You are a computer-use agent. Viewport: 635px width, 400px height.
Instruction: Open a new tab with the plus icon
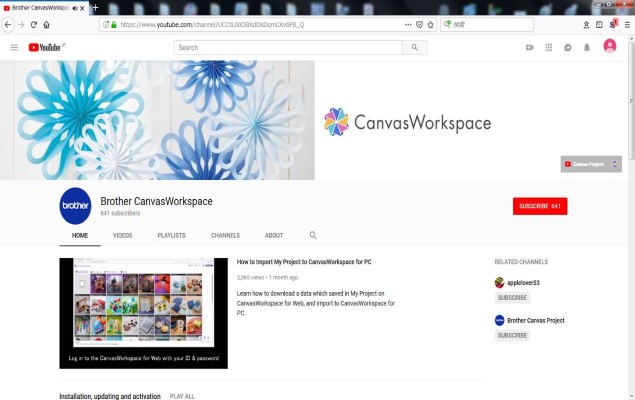click(96, 7)
